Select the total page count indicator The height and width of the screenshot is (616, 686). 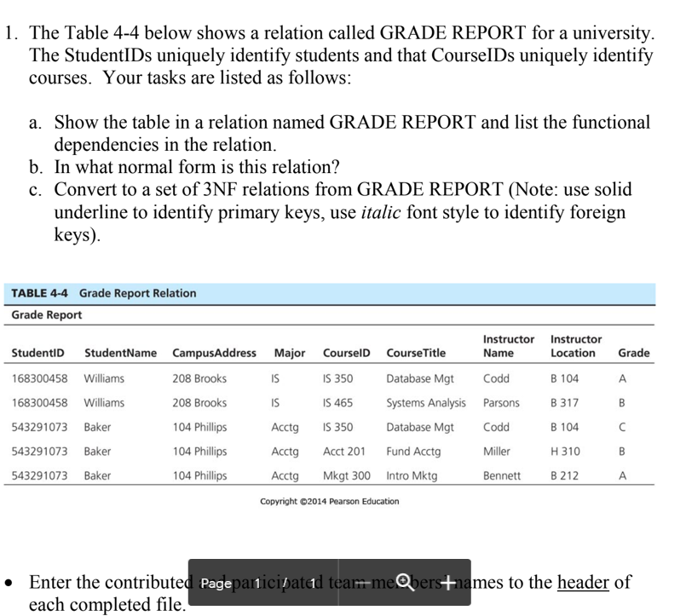tap(314, 583)
